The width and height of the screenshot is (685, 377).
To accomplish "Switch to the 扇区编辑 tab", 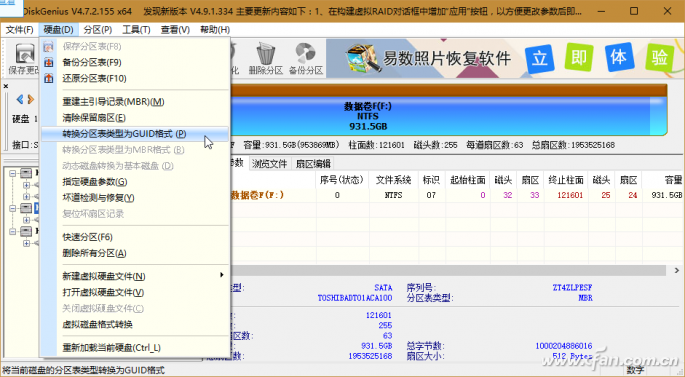I will tap(313, 164).
